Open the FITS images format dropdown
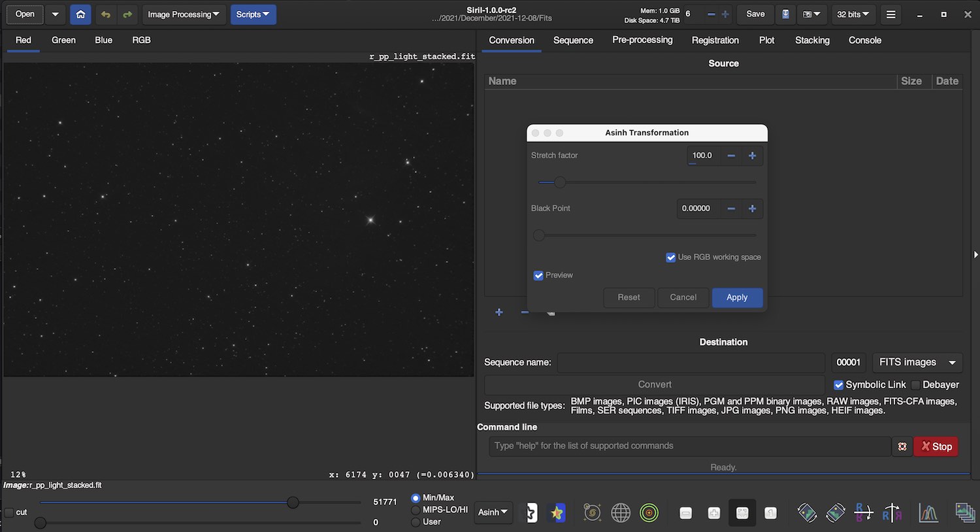 pyautogui.click(x=917, y=363)
